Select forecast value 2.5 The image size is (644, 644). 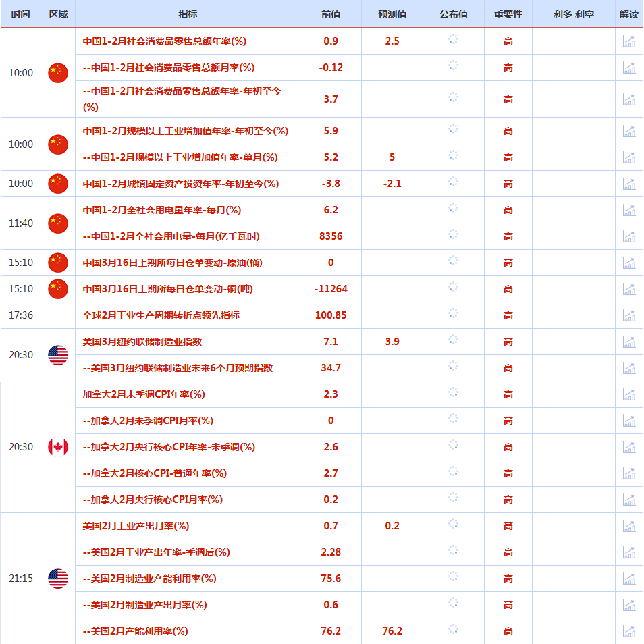coord(392,41)
